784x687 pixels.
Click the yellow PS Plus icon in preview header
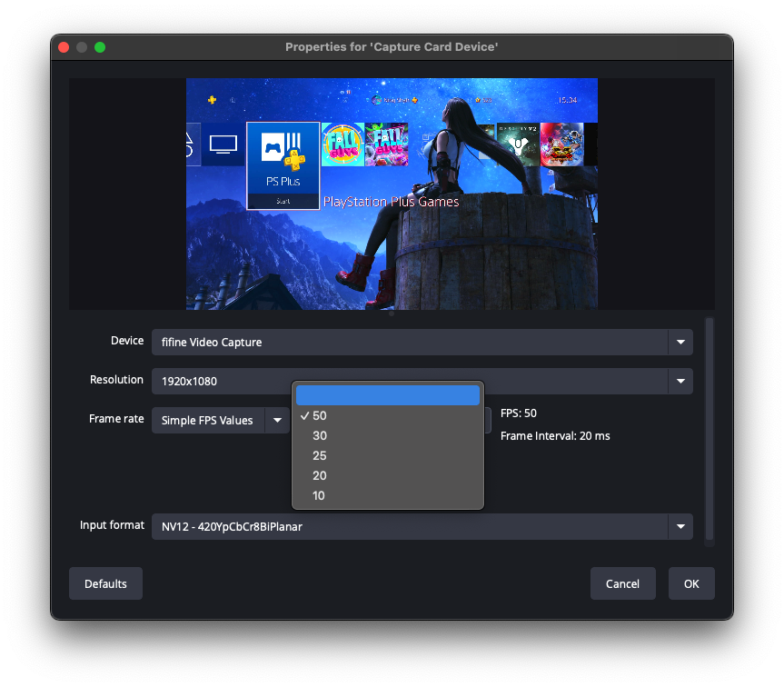click(212, 100)
